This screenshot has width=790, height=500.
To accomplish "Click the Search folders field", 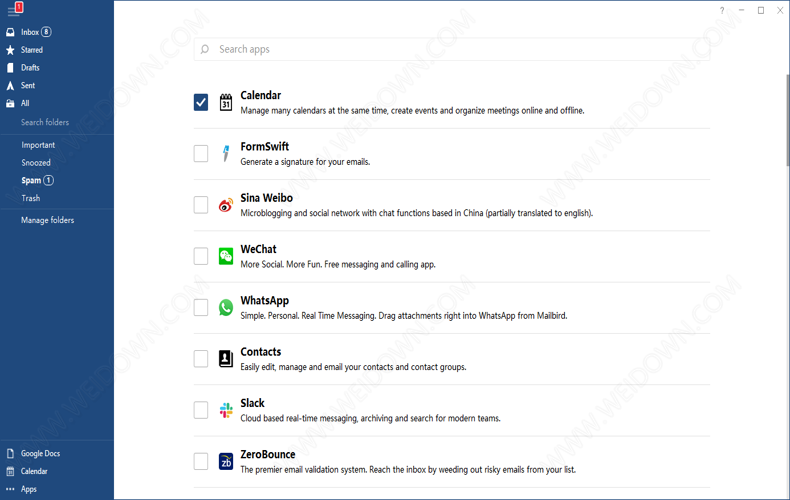I will pos(45,122).
